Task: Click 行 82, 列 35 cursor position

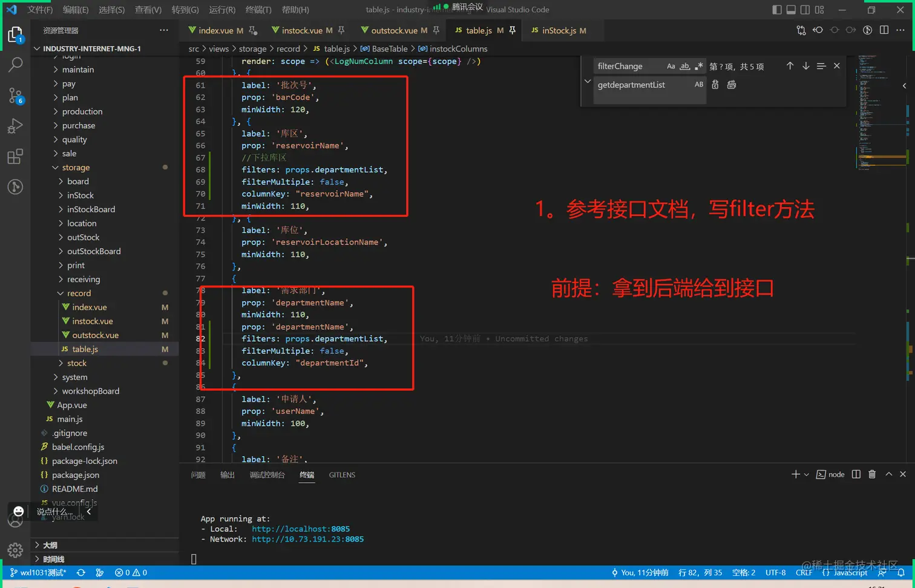Action: [x=700, y=572]
